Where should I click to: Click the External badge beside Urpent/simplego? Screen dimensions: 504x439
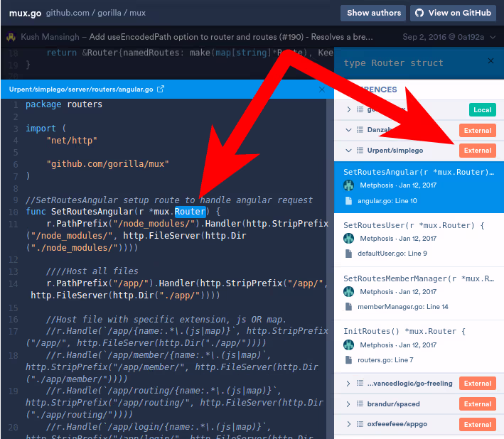tap(477, 151)
